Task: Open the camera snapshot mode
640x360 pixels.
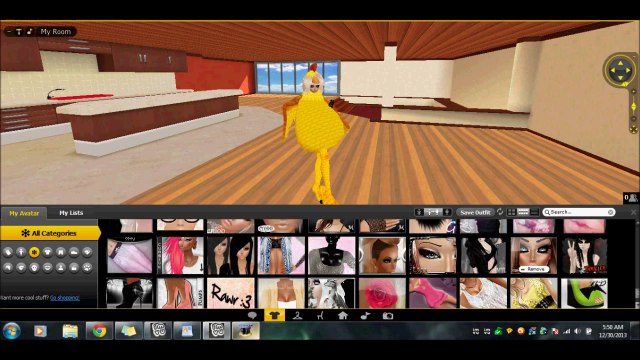Action: point(388,316)
